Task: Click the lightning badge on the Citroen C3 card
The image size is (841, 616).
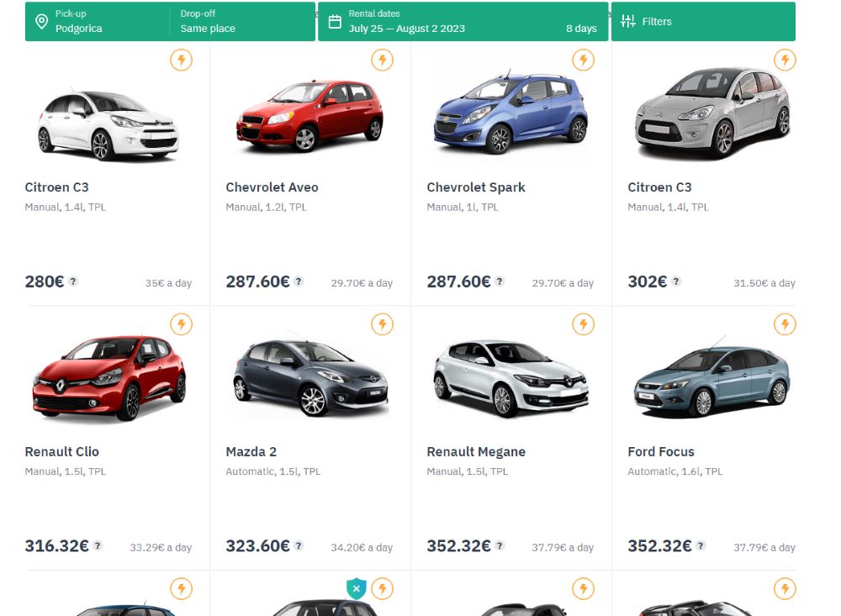Action: pyautogui.click(x=182, y=60)
